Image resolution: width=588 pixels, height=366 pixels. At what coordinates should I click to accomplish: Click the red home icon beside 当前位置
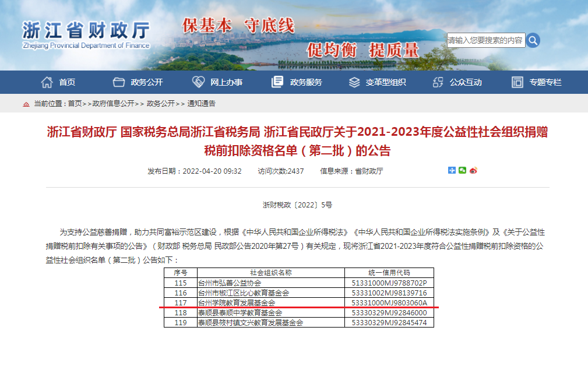click(x=26, y=104)
